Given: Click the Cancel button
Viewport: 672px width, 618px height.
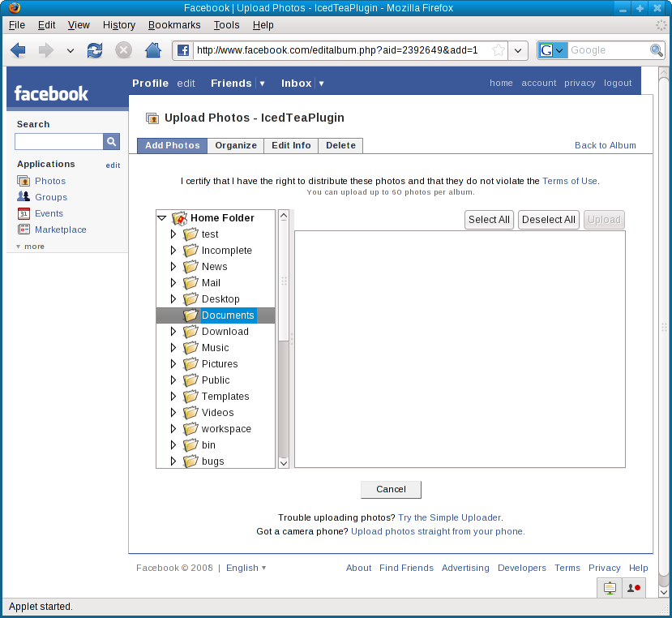Looking at the screenshot, I should (391, 489).
